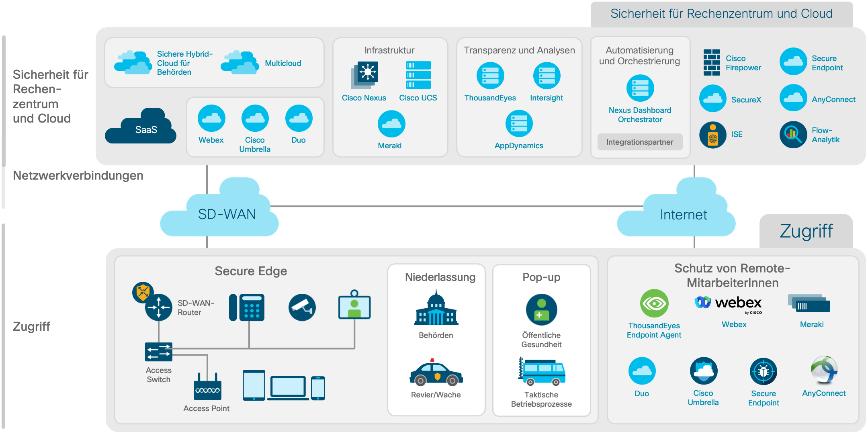Open the Sicherheit für Rechenzentrum und Cloud tab
This screenshot has width=868, height=434.
tap(722, 14)
